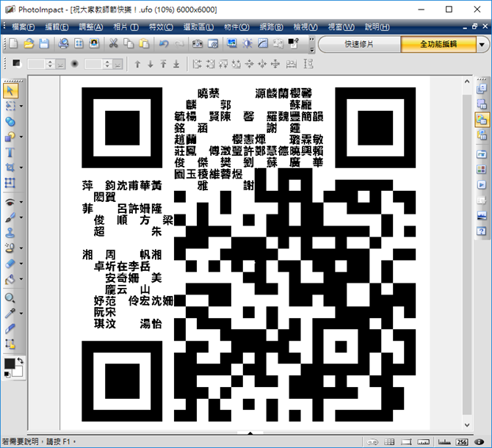Send object to bottom
Image resolution: width=492 pixels, height=448 pixels.
coord(177,65)
